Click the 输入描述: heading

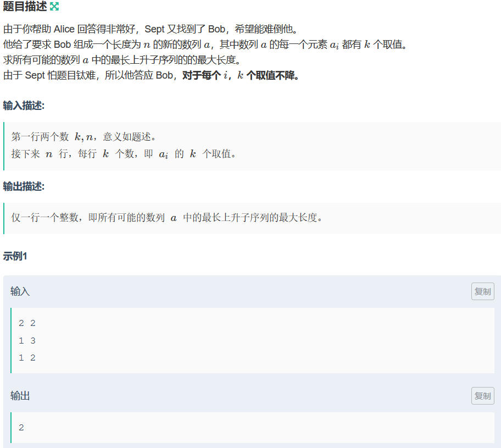(24, 106)
